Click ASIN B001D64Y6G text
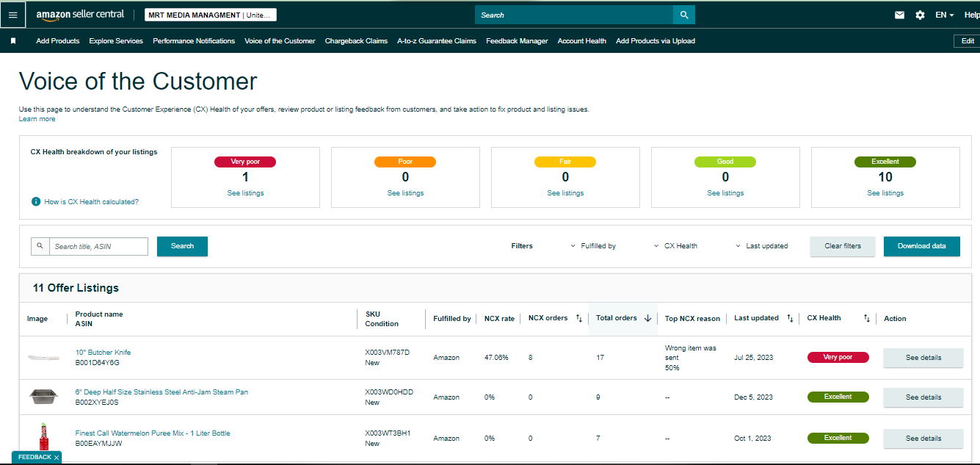 click(97, 363)
